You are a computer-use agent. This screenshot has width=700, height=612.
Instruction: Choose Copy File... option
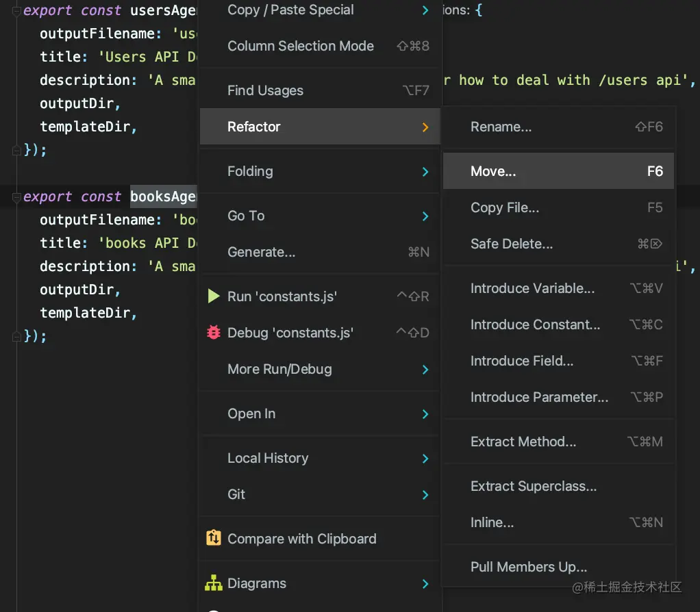pyautogui.click(x=558, y=207)
